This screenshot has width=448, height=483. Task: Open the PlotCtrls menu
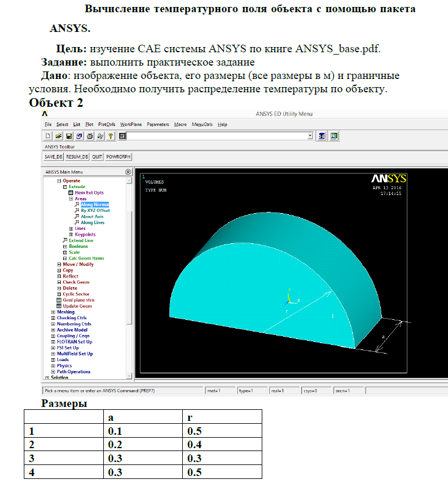pyautogui.click(x=107, y=124)
